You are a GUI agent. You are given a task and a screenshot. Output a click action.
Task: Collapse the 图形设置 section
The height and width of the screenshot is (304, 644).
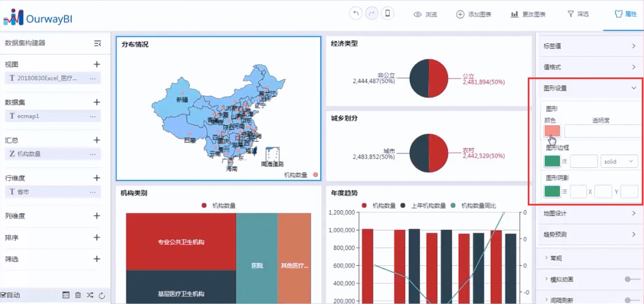(590, 88)
